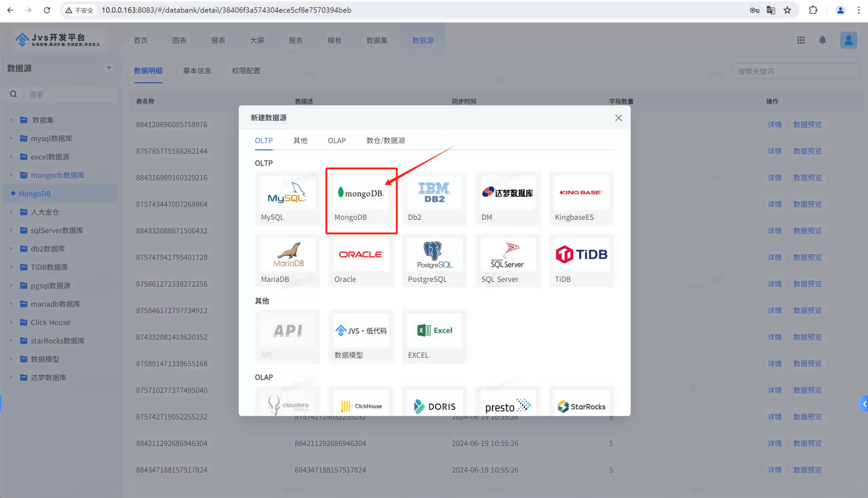This screenshot has width=868, height=498.
Task: Select the Oracle datasource tile
Action: tap(361, 261)
